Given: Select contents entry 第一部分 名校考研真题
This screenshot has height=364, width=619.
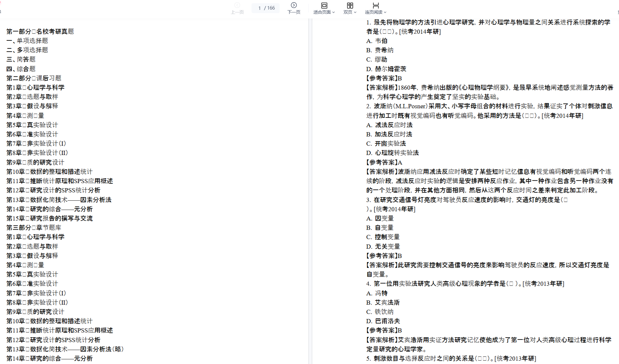Looking at the screenshot, I should tap(40, 32).
